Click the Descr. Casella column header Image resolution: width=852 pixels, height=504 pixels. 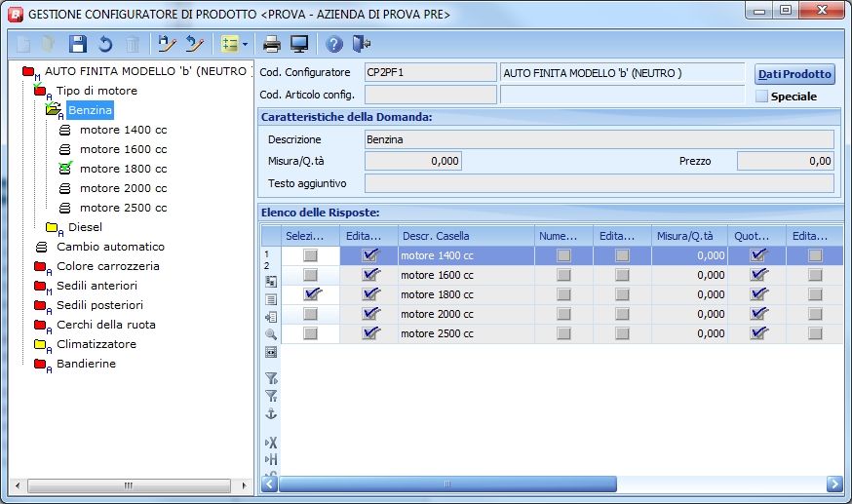[436, 236]
